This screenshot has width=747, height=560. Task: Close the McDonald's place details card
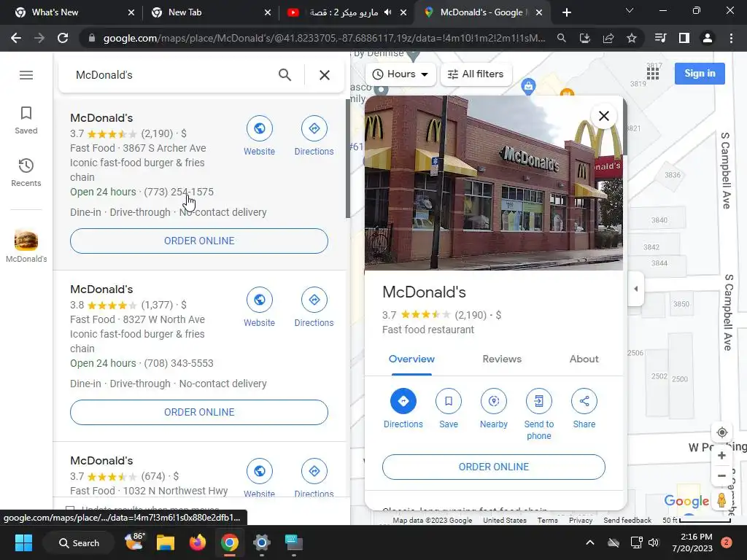[x=603, y=116]
